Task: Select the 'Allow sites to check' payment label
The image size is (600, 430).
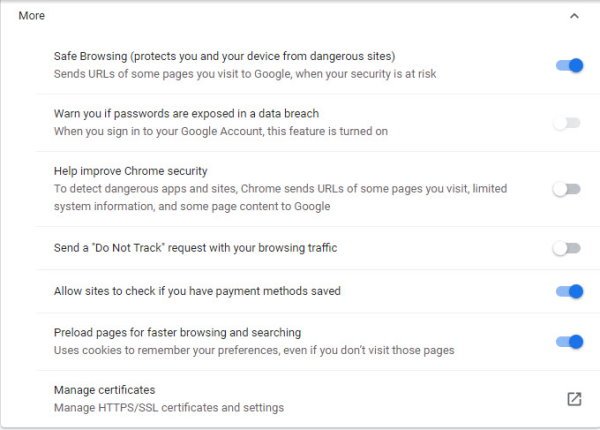Action: tap(197, 291)
